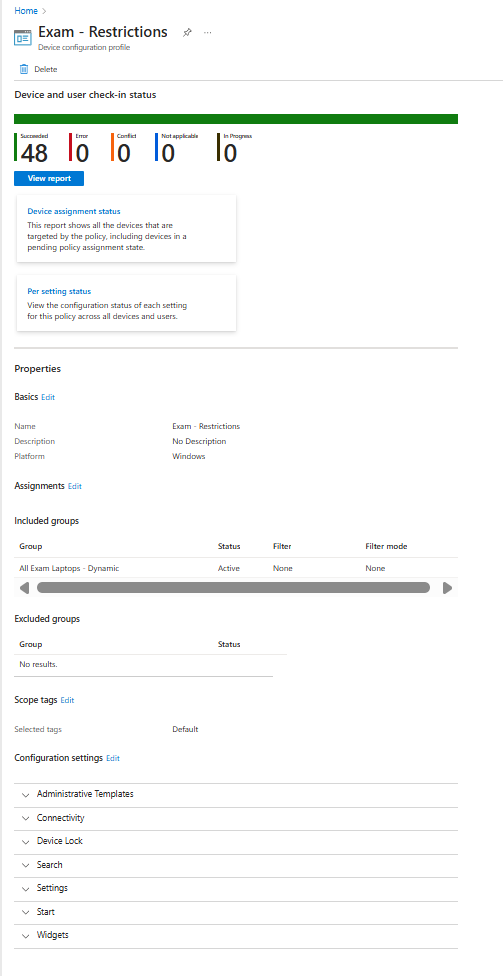The image size is (503, 976).
Task: Open the ellipsis more options menu
Action: click(208, 33)
